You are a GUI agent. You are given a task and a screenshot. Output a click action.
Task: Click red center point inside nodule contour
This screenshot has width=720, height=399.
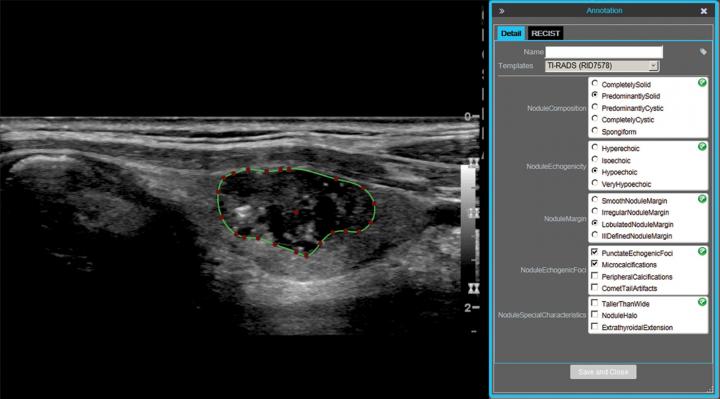click(x=296, y=213)
